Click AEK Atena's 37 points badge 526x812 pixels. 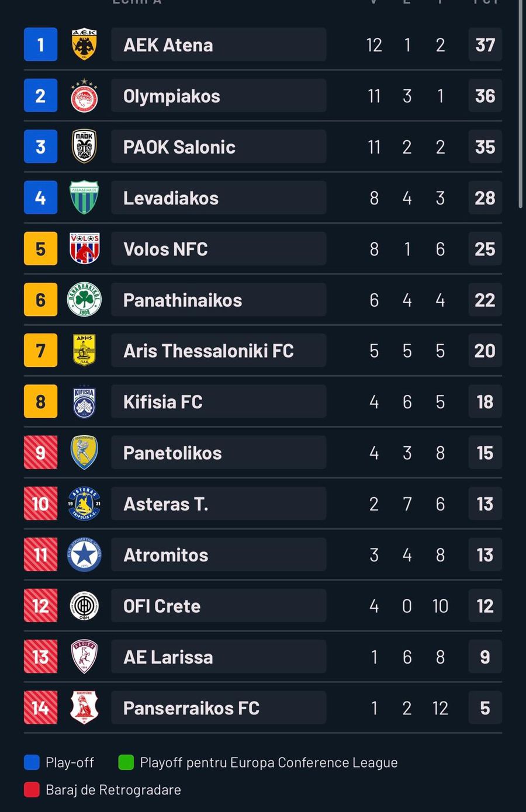click(485, 45)
